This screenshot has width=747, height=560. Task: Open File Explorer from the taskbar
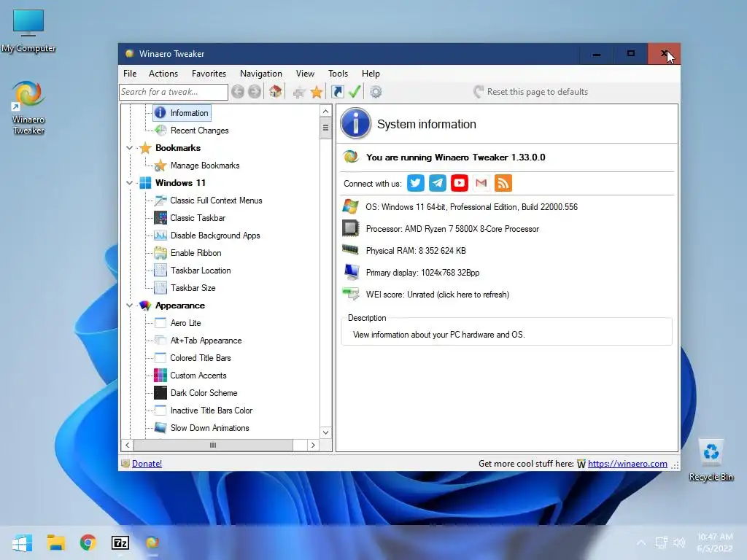(x=55, y=542)
